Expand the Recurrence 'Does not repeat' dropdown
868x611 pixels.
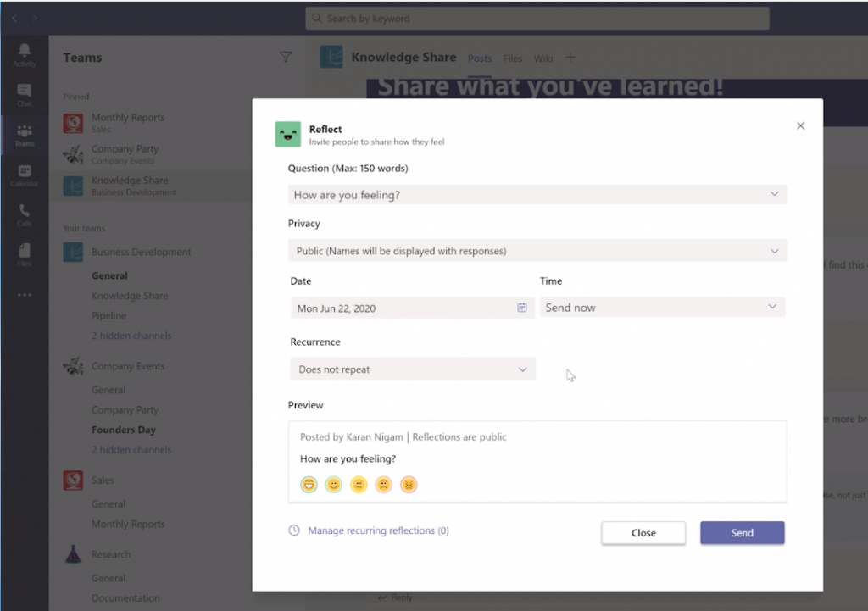(412, 369)
